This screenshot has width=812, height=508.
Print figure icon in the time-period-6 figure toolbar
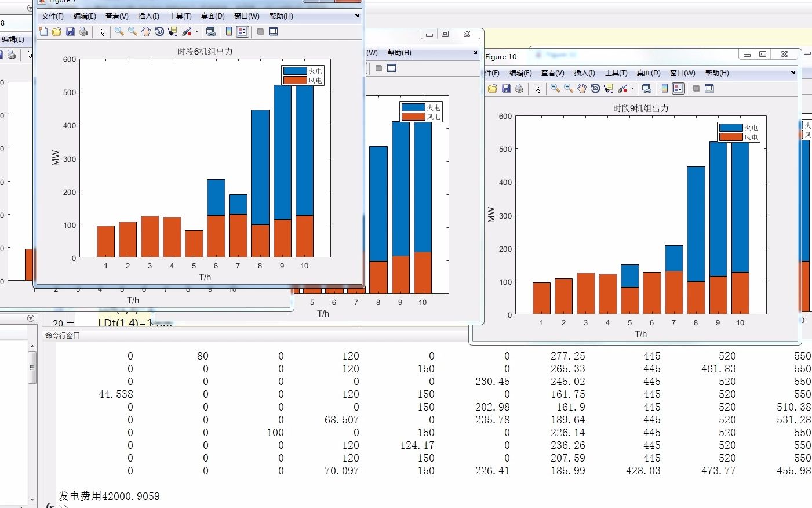83,31
